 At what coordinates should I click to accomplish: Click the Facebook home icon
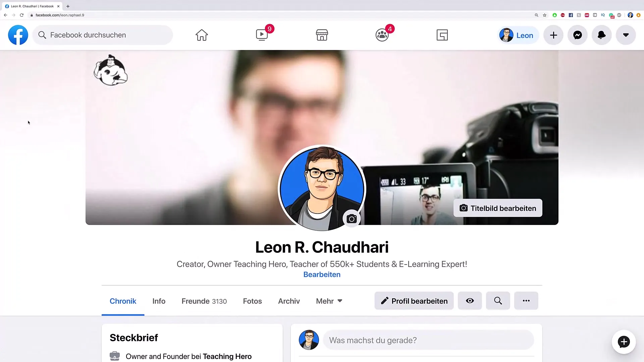point(202,35)
